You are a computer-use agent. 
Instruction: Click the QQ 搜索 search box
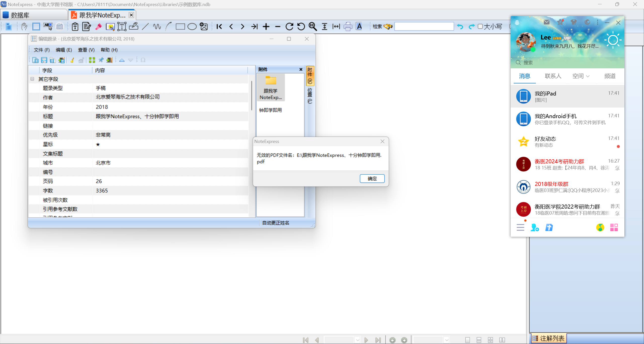point(568,63)
